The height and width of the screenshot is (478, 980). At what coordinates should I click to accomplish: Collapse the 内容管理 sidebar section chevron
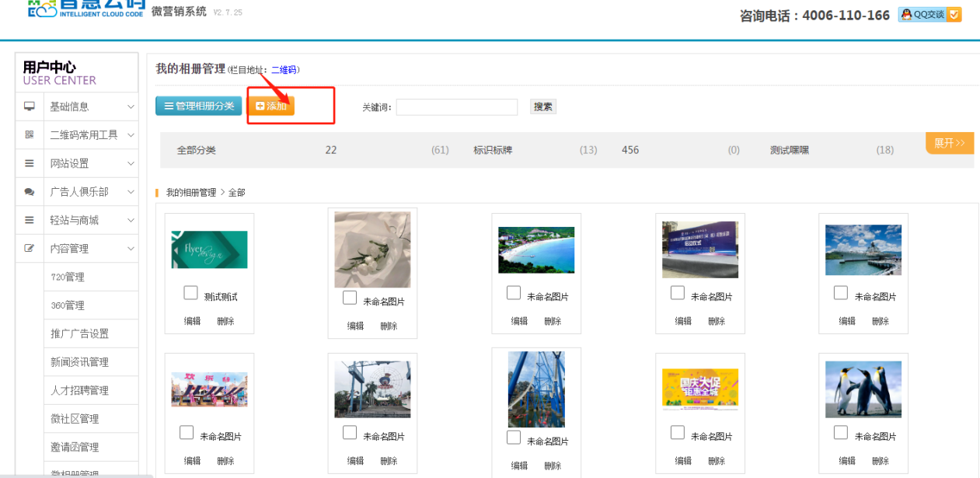(131, 249)
